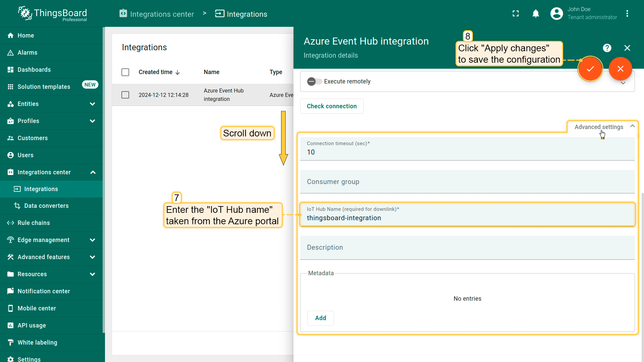
Task: Add a new Metadata entry
Action: [320, 318]
